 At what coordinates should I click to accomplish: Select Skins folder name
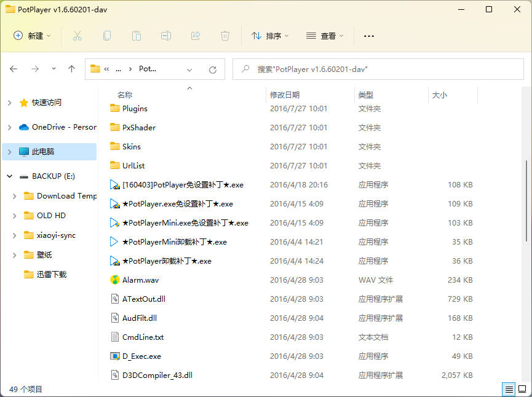[x=131, y=146]
